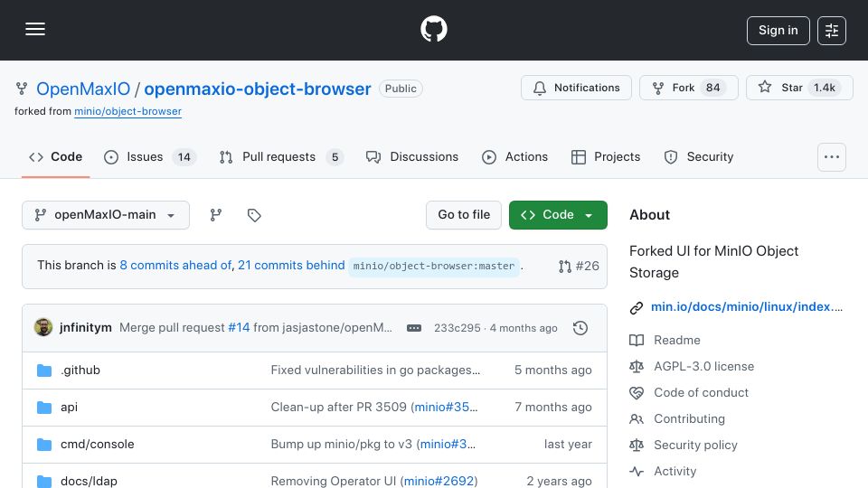Click the Pull requests count badge 5
Image resolution: width=868 pixels, height=488 pixels.
[x=335, y=157]
